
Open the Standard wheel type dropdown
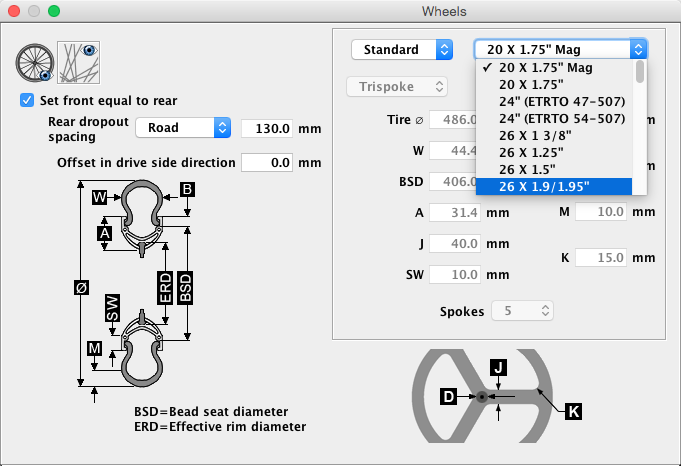point(402,49)
